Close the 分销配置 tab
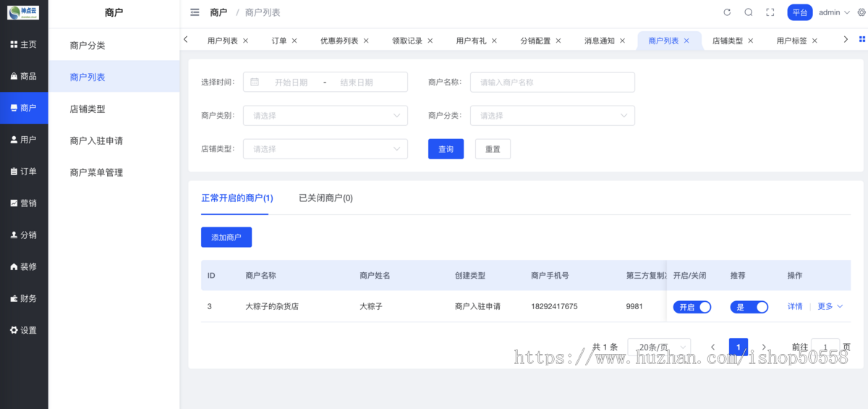Viewport: 868px width, 409px height. 558,41
